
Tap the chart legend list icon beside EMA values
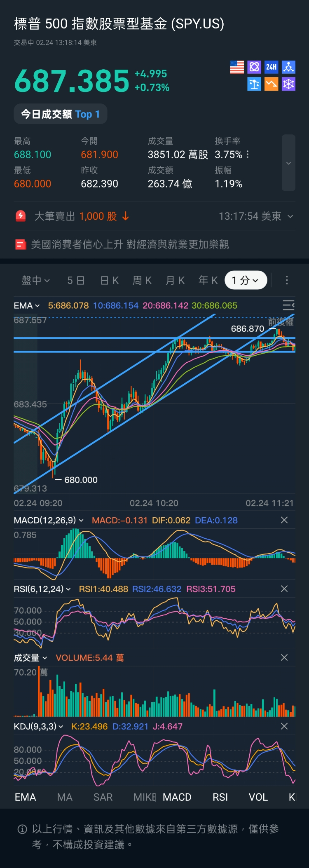(x=288, y=305)
